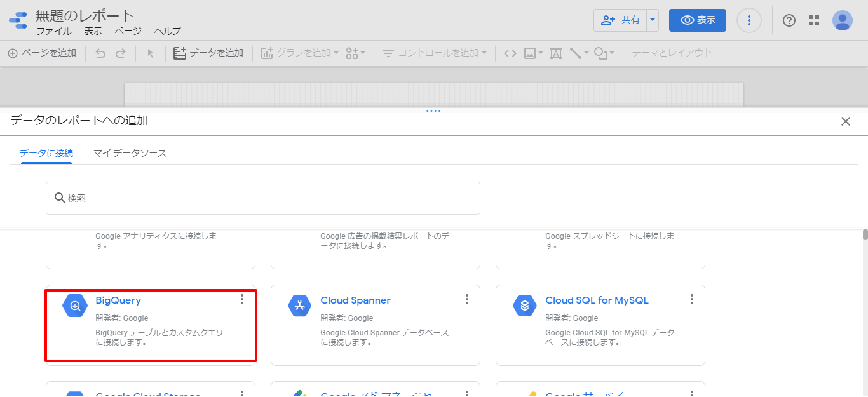Viewport: 868px width, 397px height.
Task: Select the Google アナリティクス connector card
Action: (151, 249)
